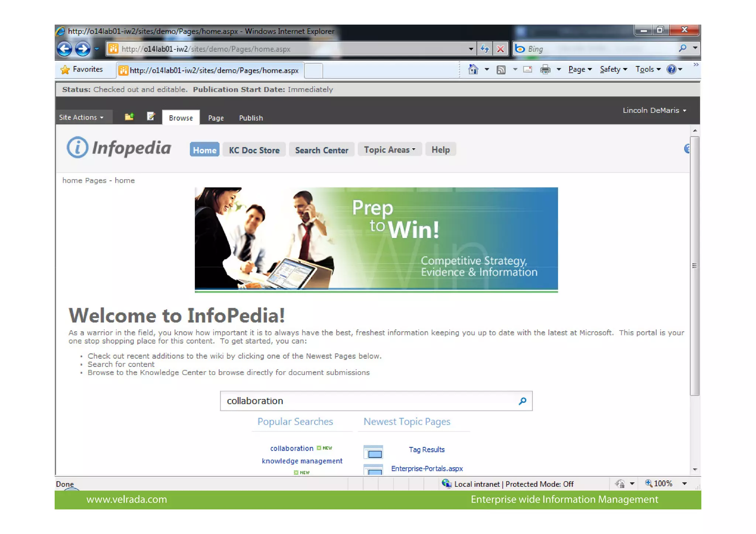756x534 pixels.
Task: Open the zoom level 100% dropdown
Action: click(x=684, y=483)
